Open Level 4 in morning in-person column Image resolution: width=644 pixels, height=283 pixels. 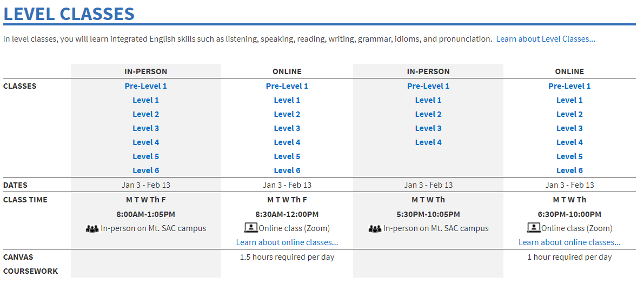click(x=146, y=142)
